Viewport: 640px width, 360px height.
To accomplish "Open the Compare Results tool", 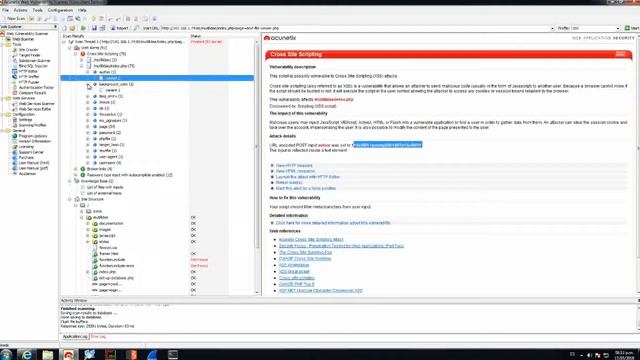I will [32, 93].
